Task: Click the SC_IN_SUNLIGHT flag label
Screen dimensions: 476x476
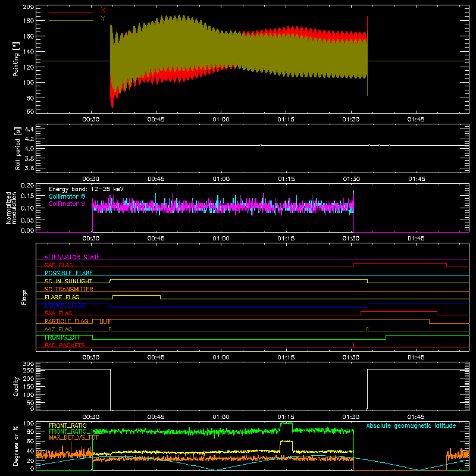Action: point(68,281)
